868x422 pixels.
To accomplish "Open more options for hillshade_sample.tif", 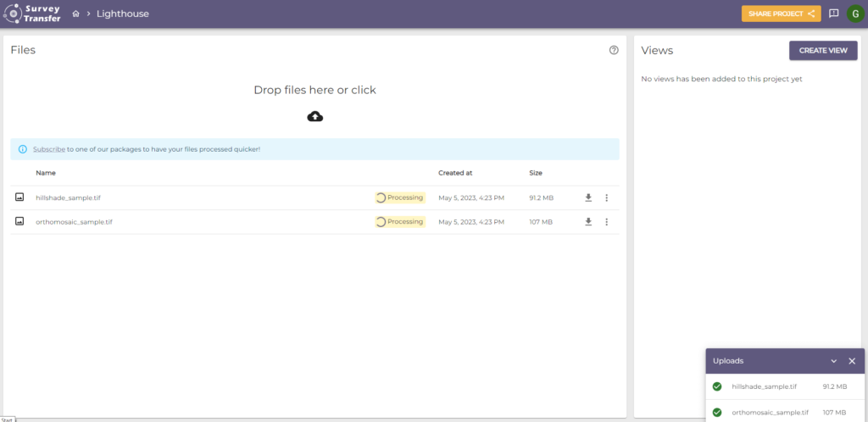I will pos(606,198).
